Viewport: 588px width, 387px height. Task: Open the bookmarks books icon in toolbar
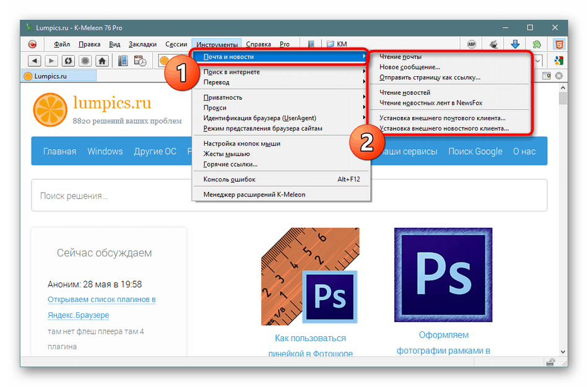click(x=123, y=61)
